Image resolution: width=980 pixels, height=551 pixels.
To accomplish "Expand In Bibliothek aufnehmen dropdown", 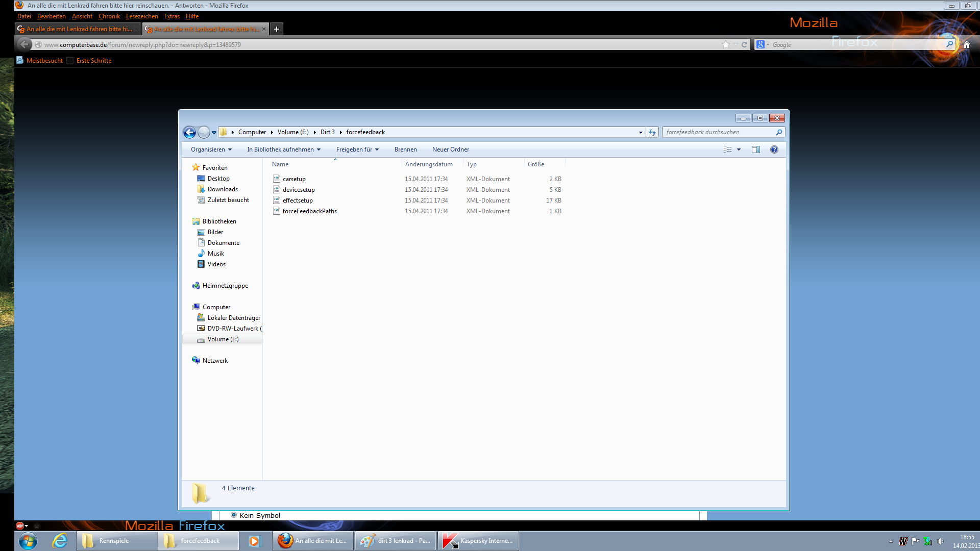I will tap(284, 149).
